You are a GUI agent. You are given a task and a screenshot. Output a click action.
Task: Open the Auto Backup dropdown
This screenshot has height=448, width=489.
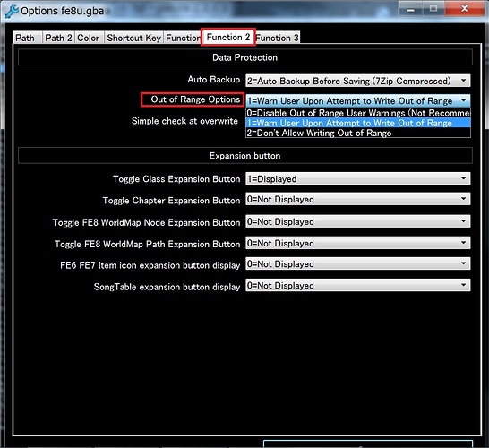(358, 81)
